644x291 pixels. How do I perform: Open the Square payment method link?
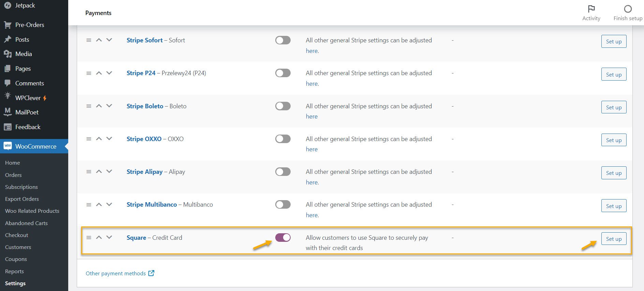(136, 238)
